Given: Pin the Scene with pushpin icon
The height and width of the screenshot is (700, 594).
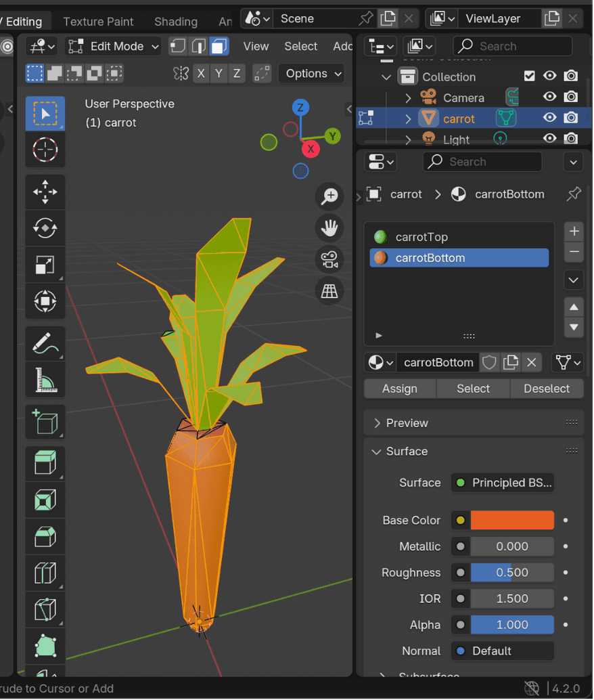Looking at the screenshot, I should coord(366,18).
